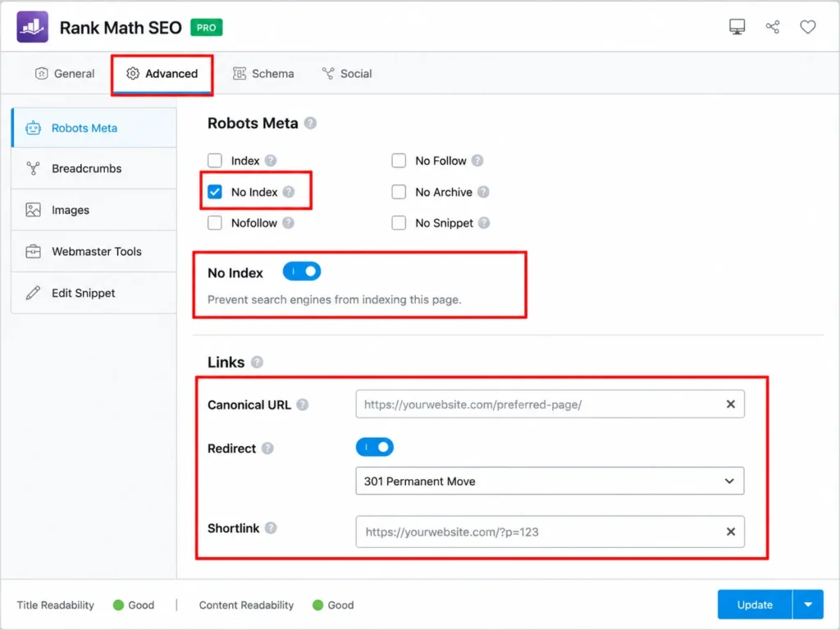Check the No Snippet checkbox
This screenshot has width=840, height=630.
[x=399, y=223]
